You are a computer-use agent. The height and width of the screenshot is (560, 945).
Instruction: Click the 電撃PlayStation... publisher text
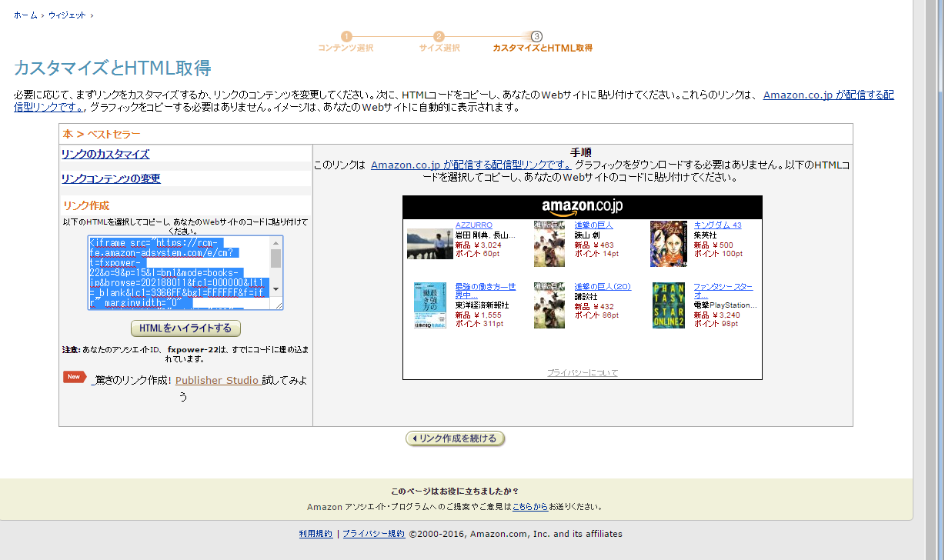(725, 305)
